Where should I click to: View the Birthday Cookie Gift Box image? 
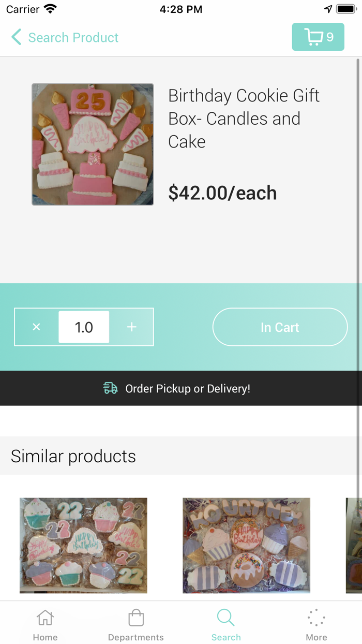(93, 144)
